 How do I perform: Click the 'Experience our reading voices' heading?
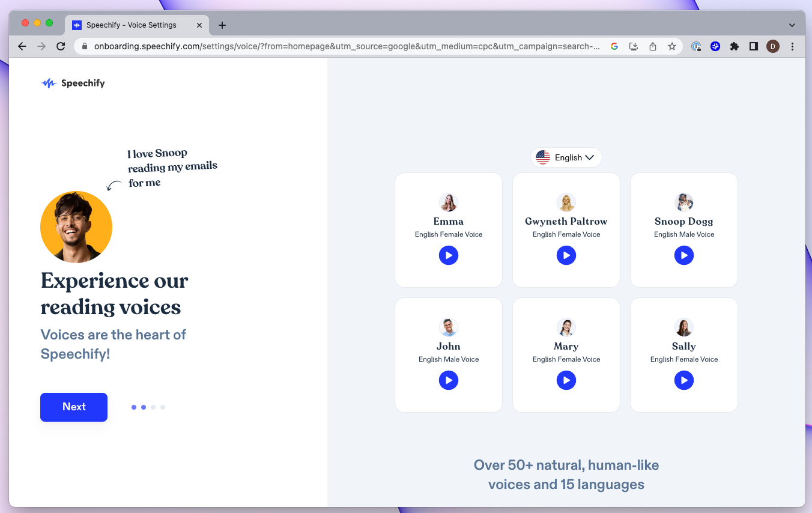pyautogui.click(x=115, y=294)
